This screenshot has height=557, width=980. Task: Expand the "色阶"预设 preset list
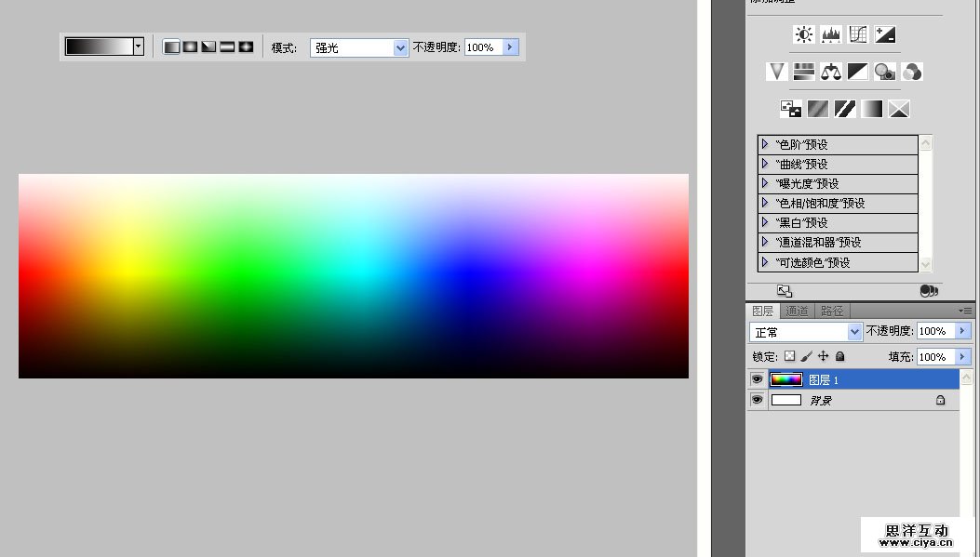click(765, 144)
